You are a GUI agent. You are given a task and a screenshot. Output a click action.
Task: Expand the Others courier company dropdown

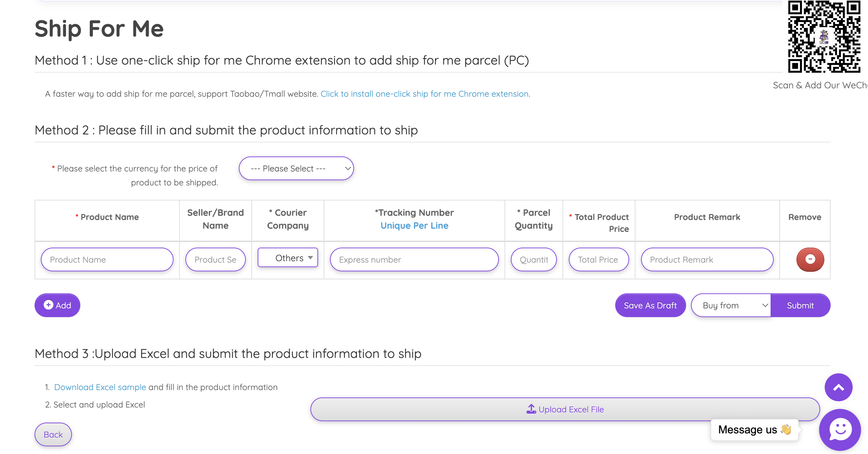(288, 258)
